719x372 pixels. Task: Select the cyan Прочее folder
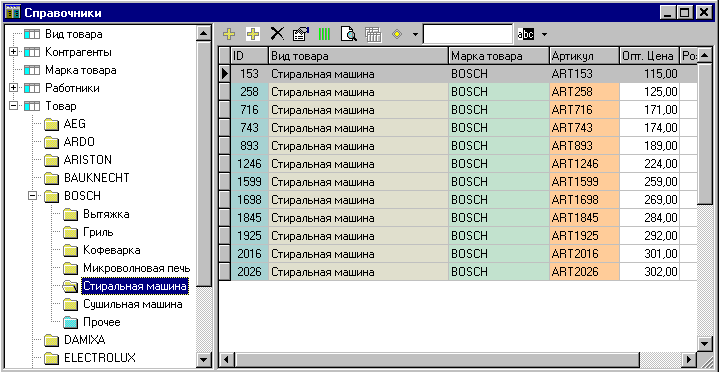[102, 322]
